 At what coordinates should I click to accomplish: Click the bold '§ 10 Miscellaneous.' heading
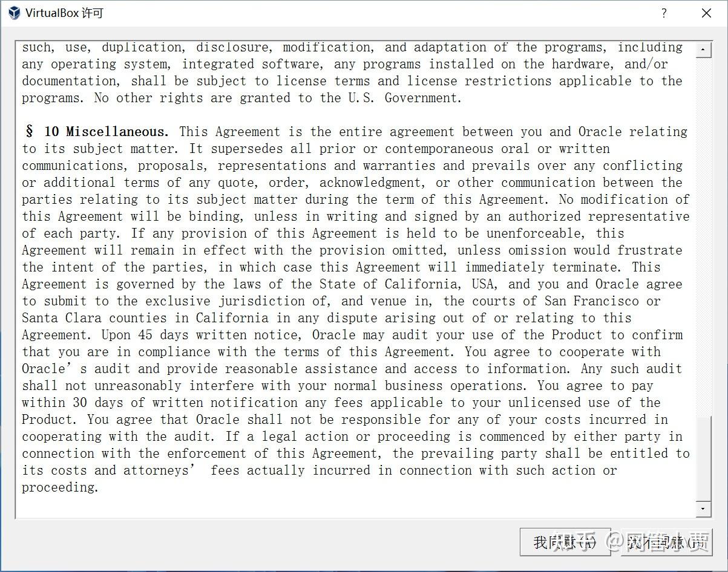(96, 132)
